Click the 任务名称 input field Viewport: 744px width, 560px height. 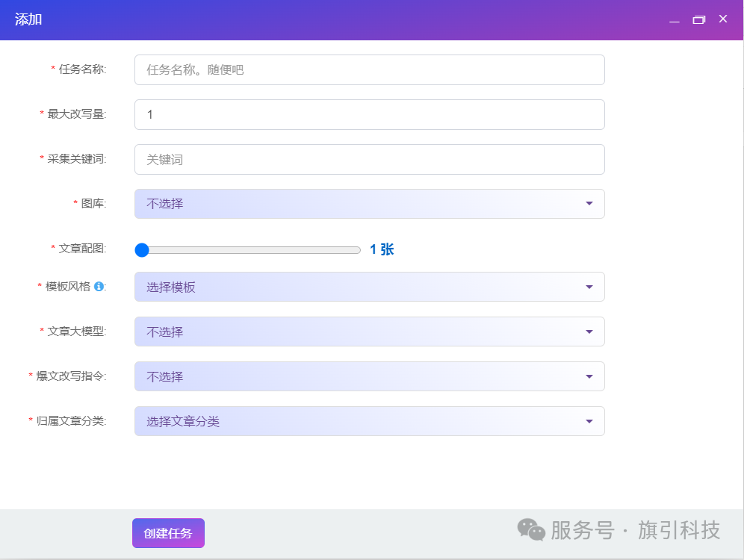(369, 69)
